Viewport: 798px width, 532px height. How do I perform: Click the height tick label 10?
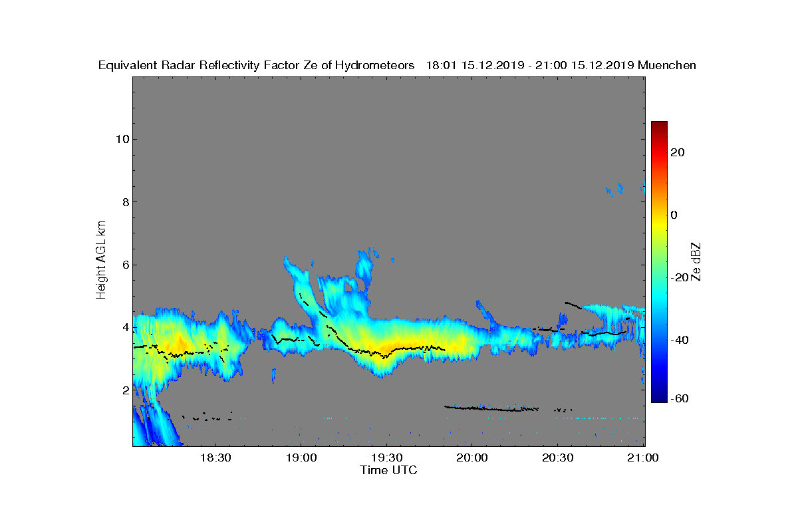121,139
